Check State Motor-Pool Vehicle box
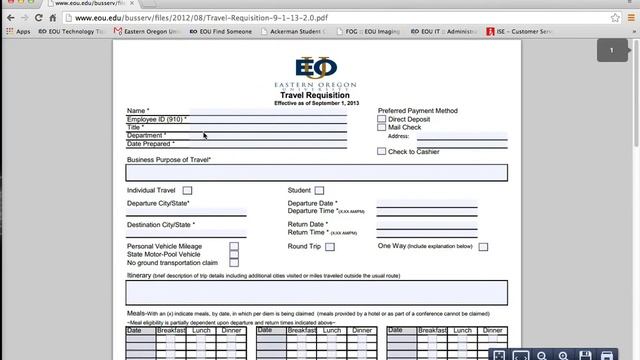Screen dimensions: 640x360 234,254
